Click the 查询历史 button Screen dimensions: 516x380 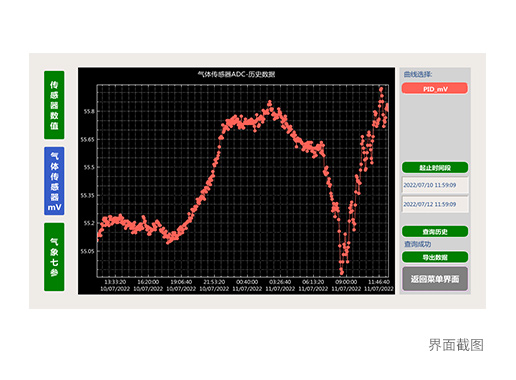435,232
